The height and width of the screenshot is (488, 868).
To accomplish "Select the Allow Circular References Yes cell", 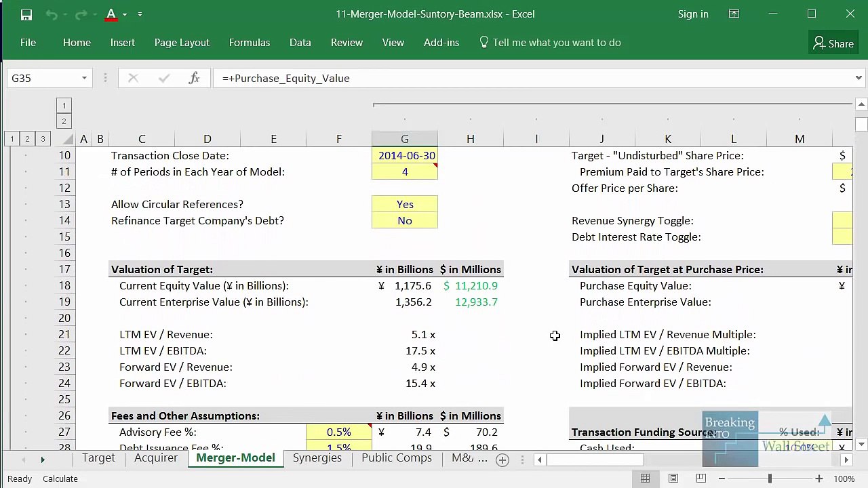I will click(x=405, y=204).
